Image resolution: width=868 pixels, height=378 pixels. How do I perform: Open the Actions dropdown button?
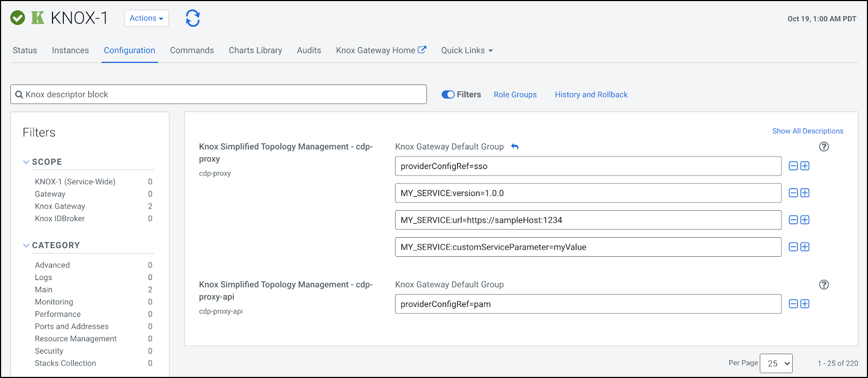pyautogui.click(x=146, y=18)
